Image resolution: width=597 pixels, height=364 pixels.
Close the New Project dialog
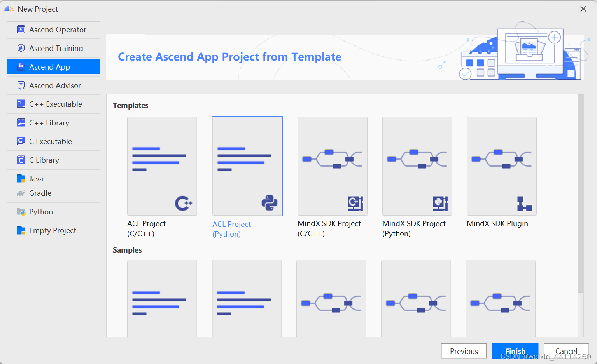583,9
